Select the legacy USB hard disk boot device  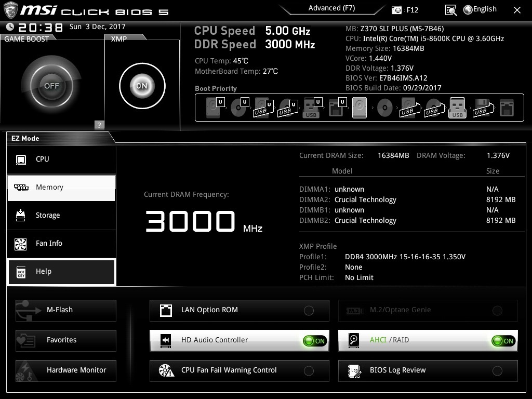[409, 108]
